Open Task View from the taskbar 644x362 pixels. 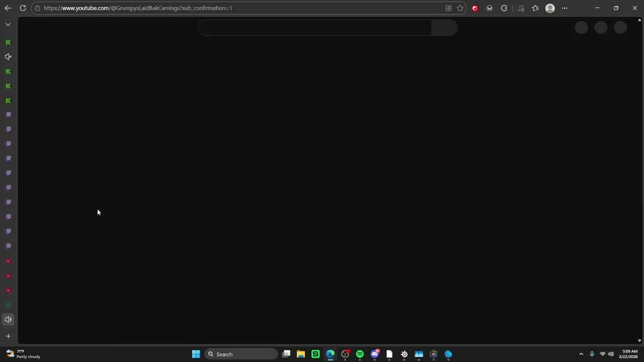point(286,354)
